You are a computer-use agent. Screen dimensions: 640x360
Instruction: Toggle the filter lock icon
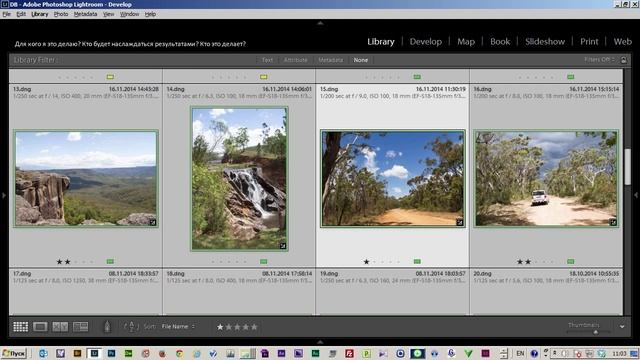[x=623, y=60]
